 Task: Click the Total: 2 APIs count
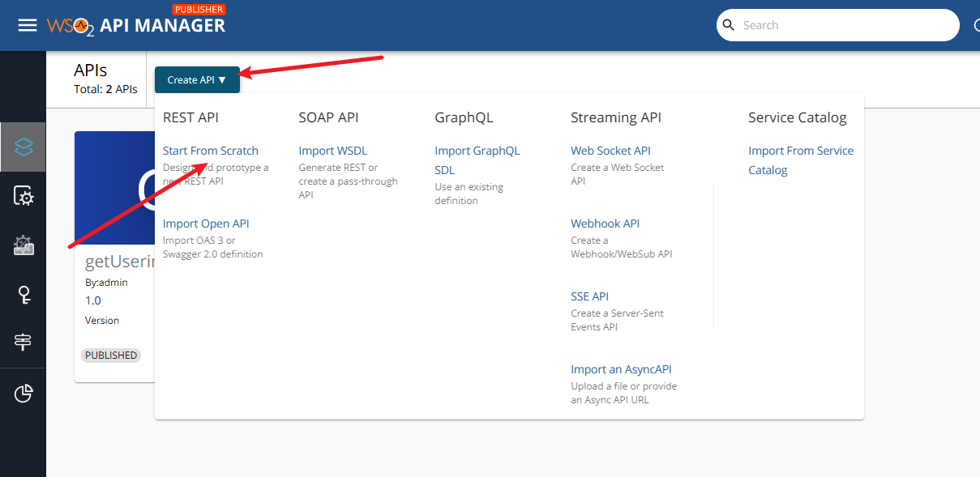pos(105,89)
